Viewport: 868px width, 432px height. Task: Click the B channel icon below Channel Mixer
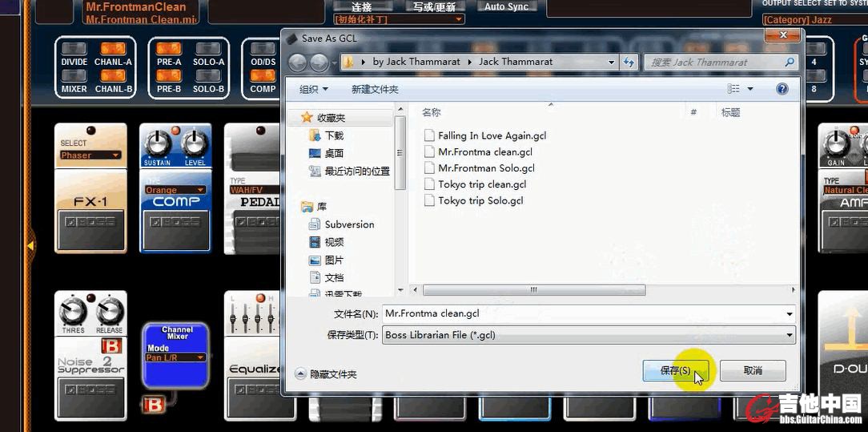(x=154, y=405)
